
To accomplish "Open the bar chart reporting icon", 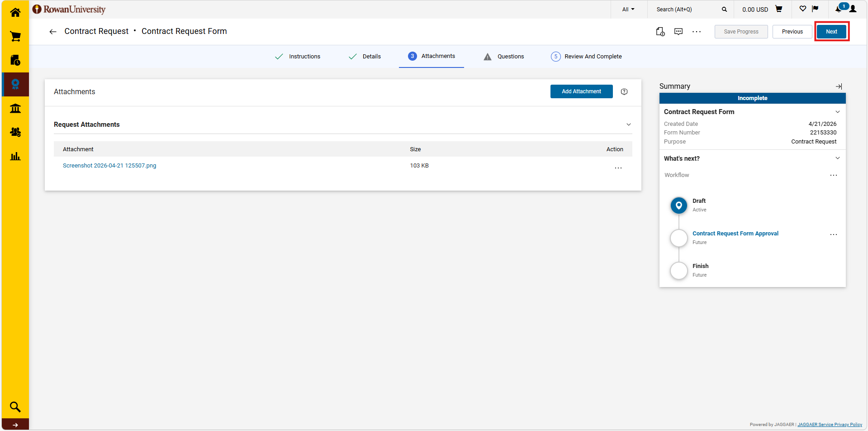I will tap(15, 156).
